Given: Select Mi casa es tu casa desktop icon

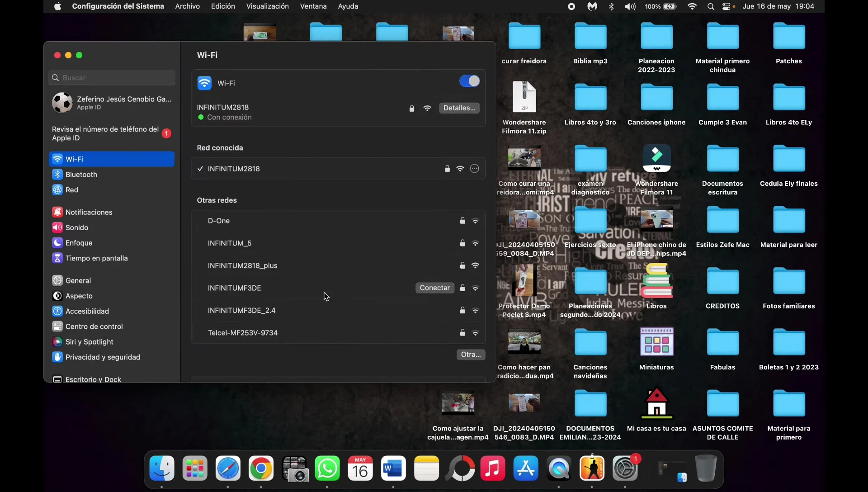Looking at the screenshot, I should 656,410.
